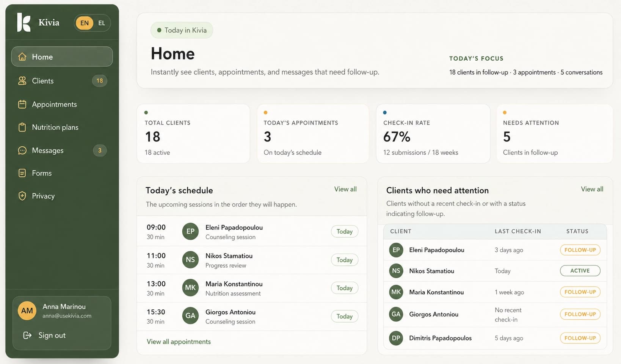The width and height of the screenshot is (621, 364).
Task: Open the Clients menu item
Action: tap(62, 81)
